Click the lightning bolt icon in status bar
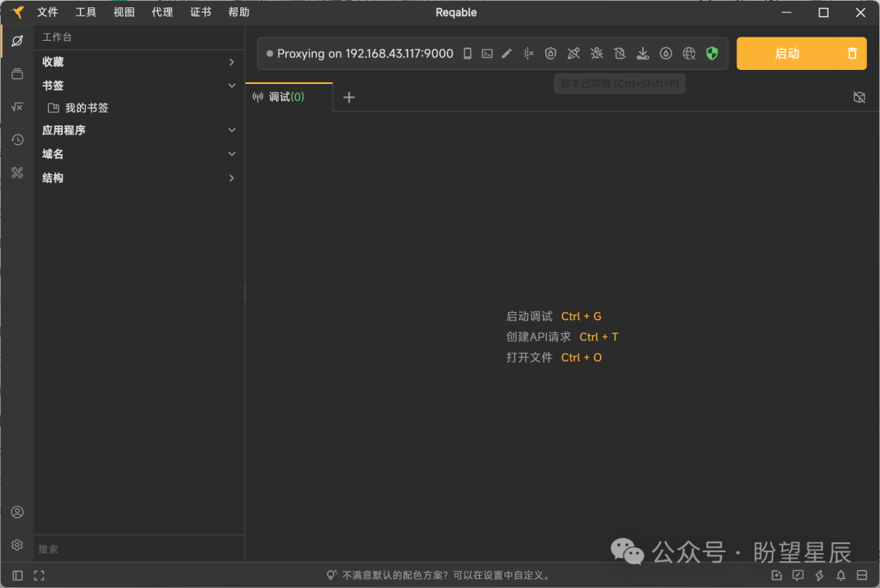 click(820, 575)
